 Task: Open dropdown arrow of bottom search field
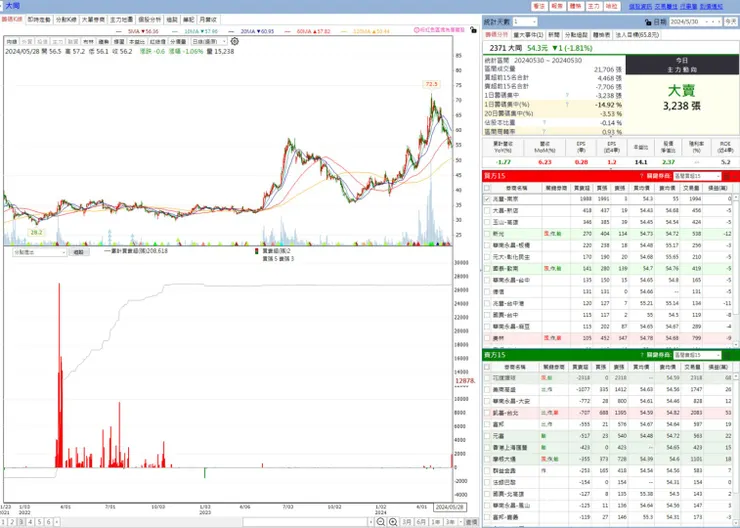point(370,522)
